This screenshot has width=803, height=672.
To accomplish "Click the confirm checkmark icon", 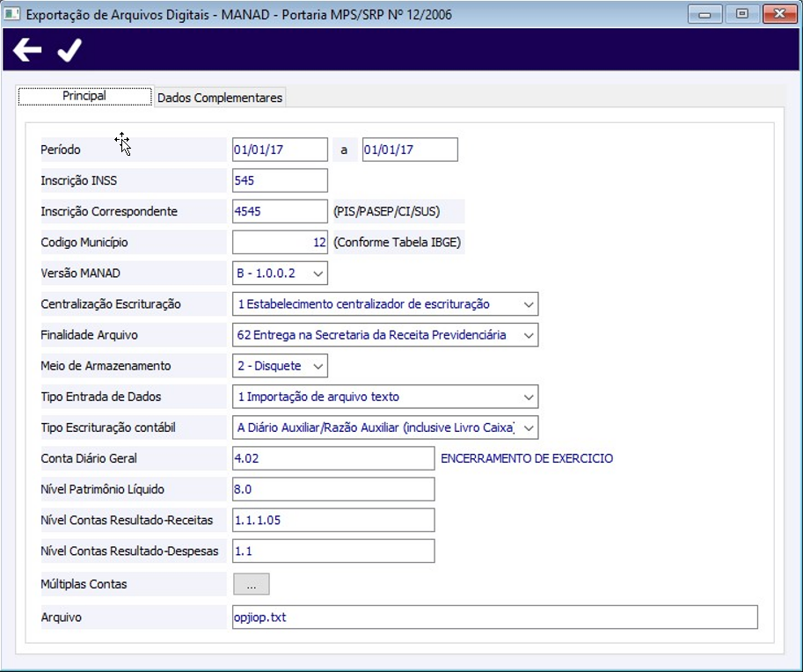I will click(x=69, y=49).
